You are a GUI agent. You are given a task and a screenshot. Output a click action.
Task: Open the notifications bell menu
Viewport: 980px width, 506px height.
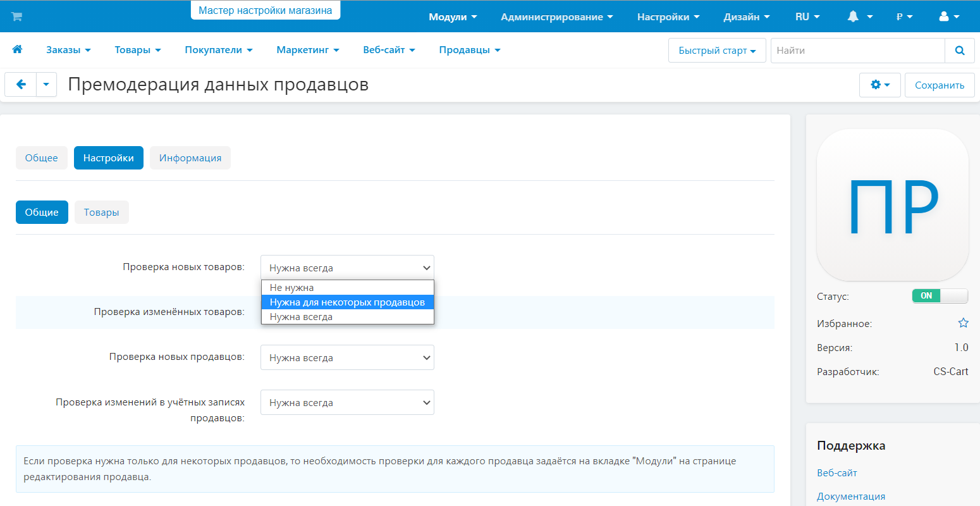(x=859, y=17)
